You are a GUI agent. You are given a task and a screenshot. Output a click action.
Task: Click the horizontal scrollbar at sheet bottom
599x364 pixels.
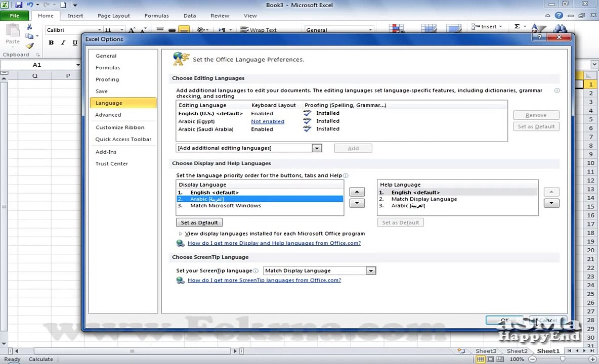(x=132, y=351)
